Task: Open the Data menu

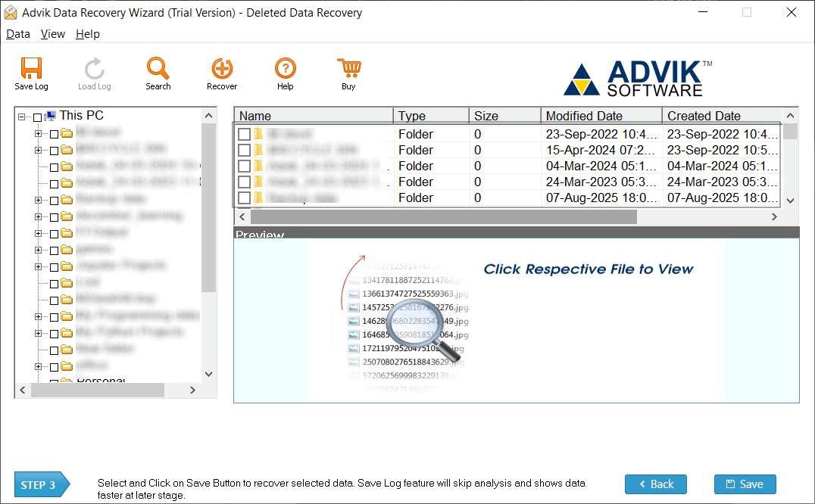Action: click(x=18, y=34)
